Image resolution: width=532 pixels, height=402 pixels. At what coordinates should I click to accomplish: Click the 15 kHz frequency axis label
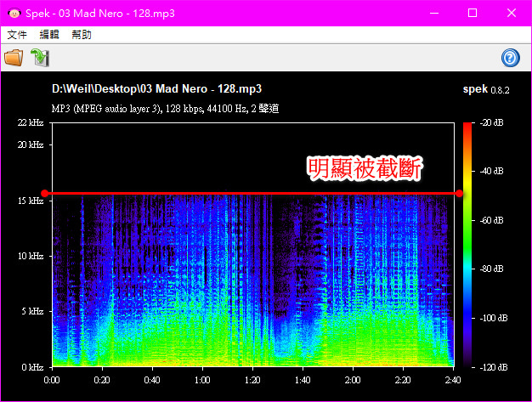coord(30,201)
